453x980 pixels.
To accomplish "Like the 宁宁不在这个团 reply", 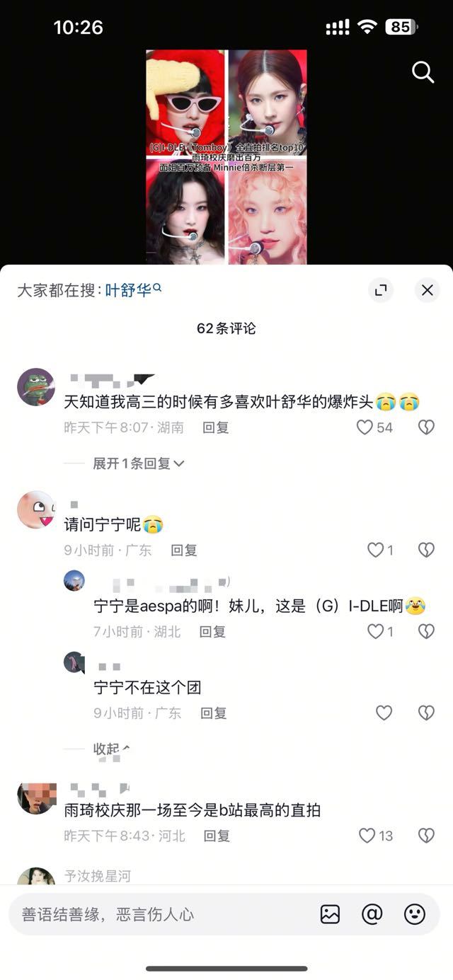I will [x=384, y=713].
